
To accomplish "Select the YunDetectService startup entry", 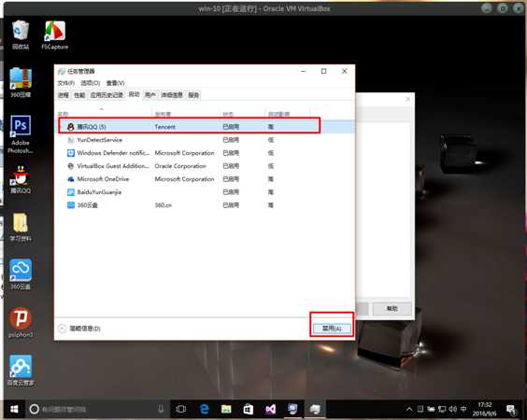I will (x=206, y=140).
